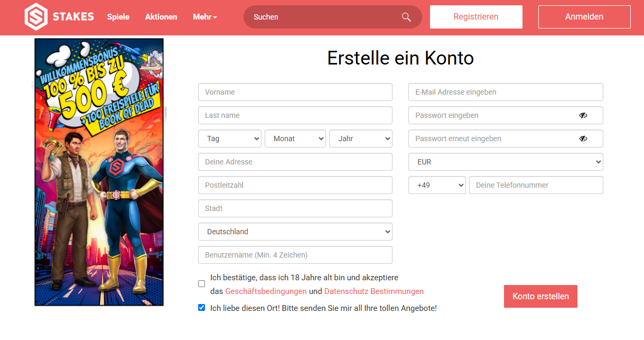Show password in Passwort eingeben field
This screenshot has height=340, width=644.
coord(583,115)
